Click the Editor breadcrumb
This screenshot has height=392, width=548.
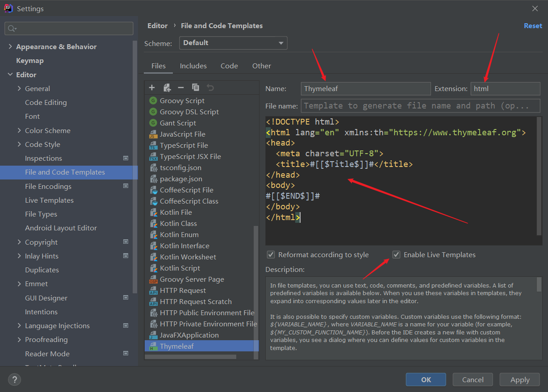pyautogui.click(x=158, y=26)
